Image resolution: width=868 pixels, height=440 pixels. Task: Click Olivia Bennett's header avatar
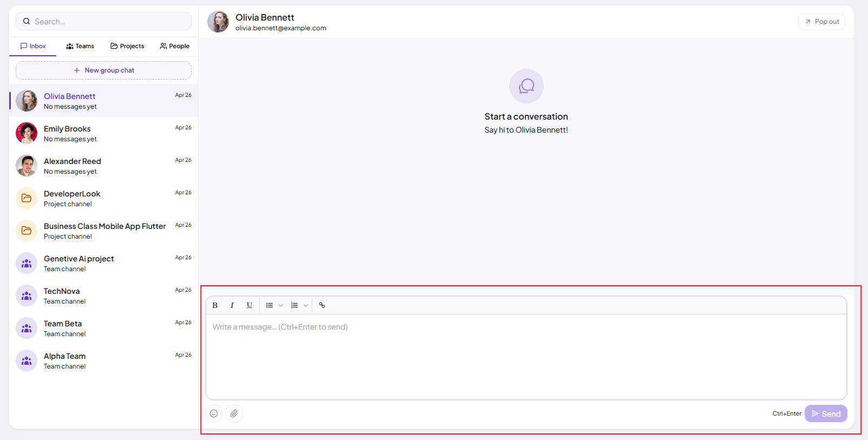[218, 22]
